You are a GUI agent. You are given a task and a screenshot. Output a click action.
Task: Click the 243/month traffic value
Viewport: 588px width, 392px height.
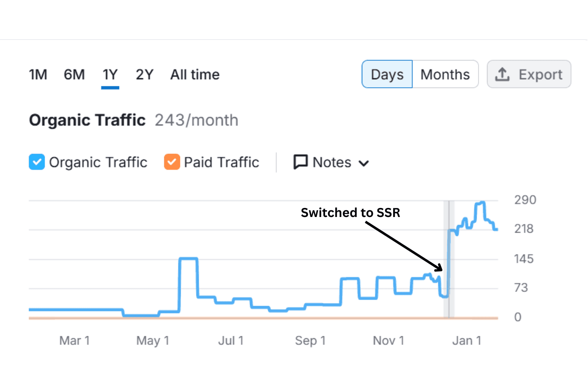coord(196,120)
